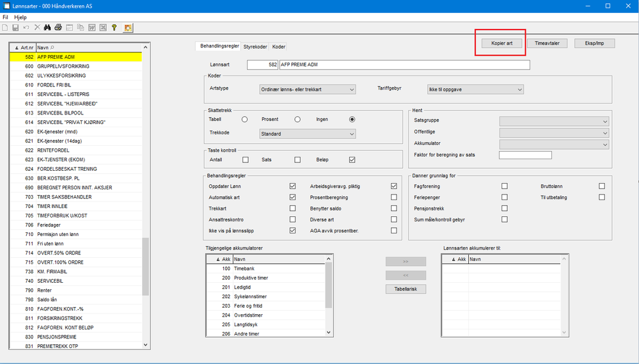Select the Ingen radio button

click(x=352, y=120)
